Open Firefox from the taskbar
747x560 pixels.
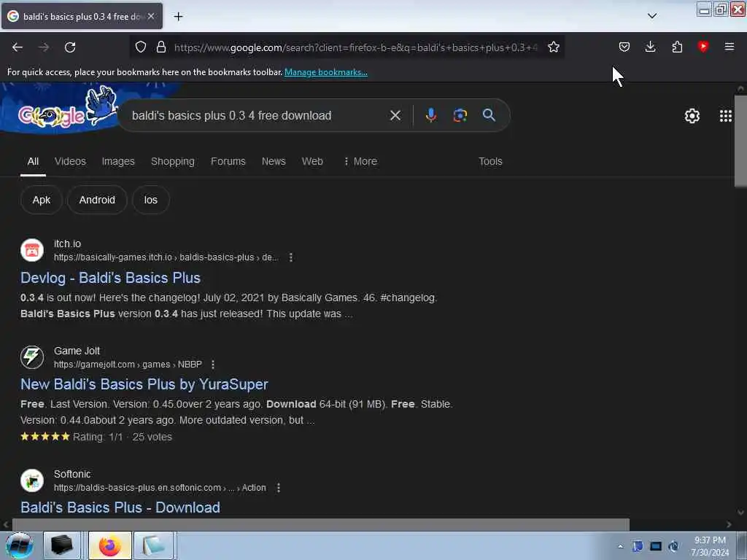[109, 545]
